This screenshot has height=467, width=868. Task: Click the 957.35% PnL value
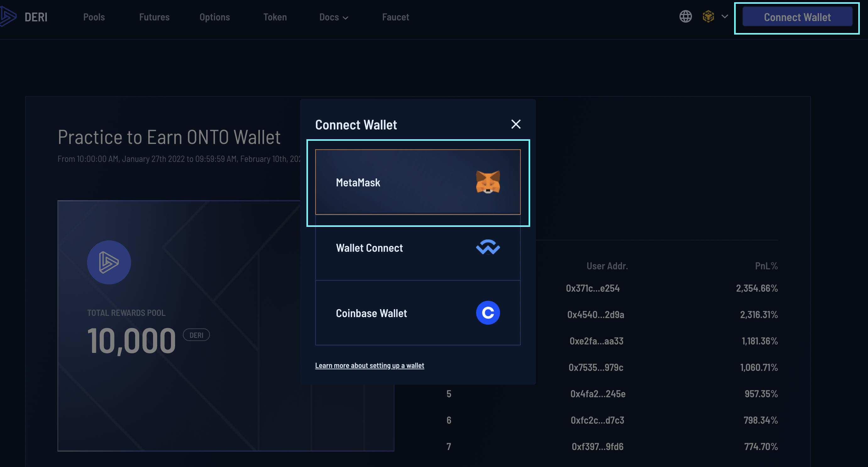click(761, 394)
